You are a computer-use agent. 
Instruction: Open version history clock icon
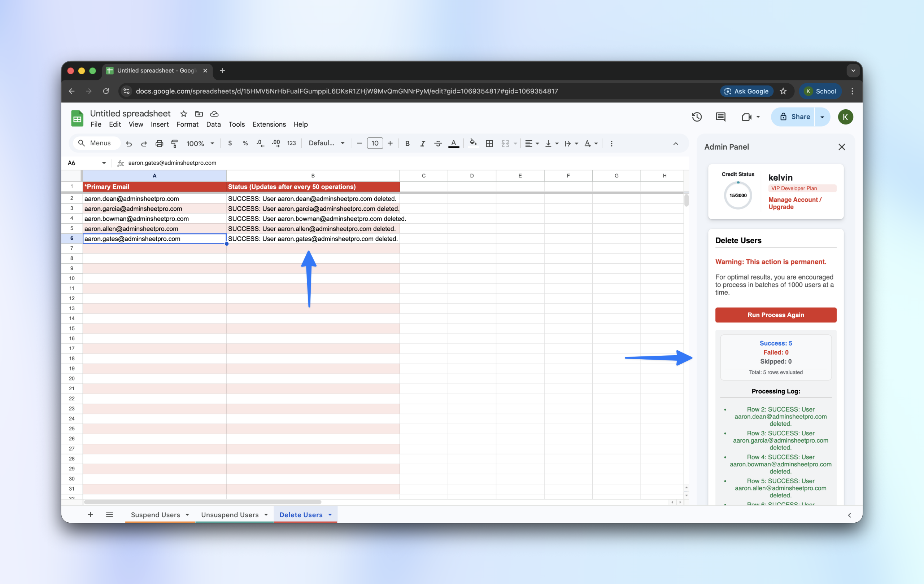pyautogui.click(x=697, y=117)
